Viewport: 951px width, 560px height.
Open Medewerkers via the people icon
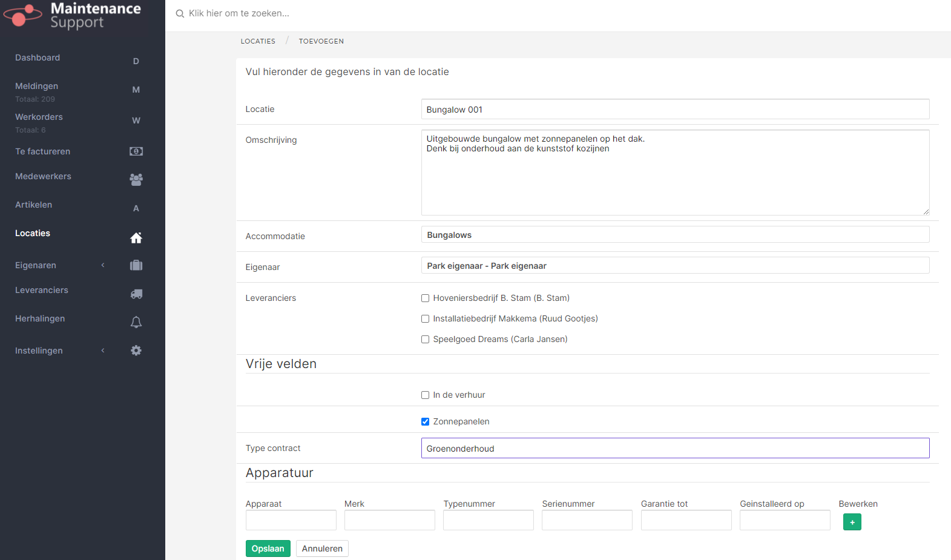coord(136,180)
